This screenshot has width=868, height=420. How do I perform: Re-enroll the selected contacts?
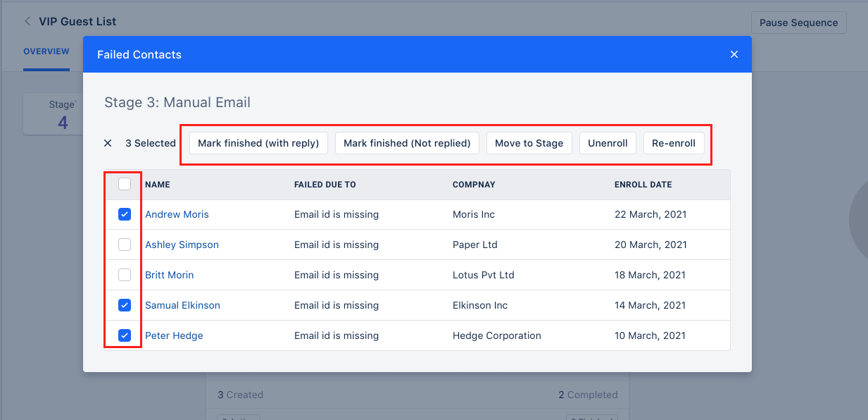point(674,143)
